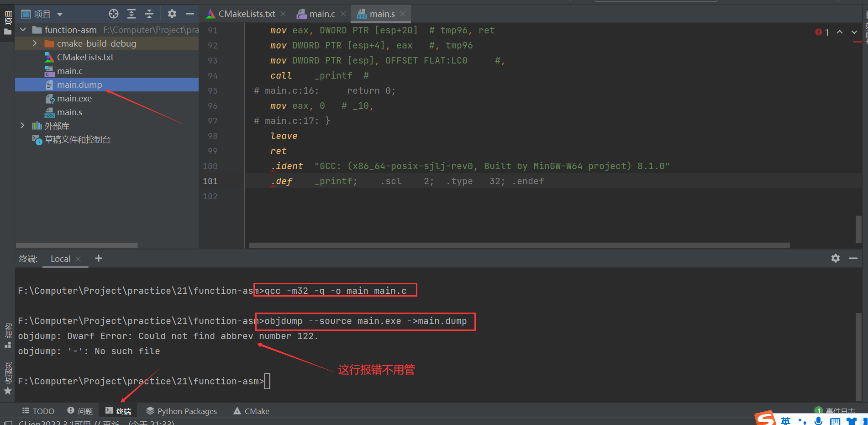Open the CMake tool window

tap(252, 411)
